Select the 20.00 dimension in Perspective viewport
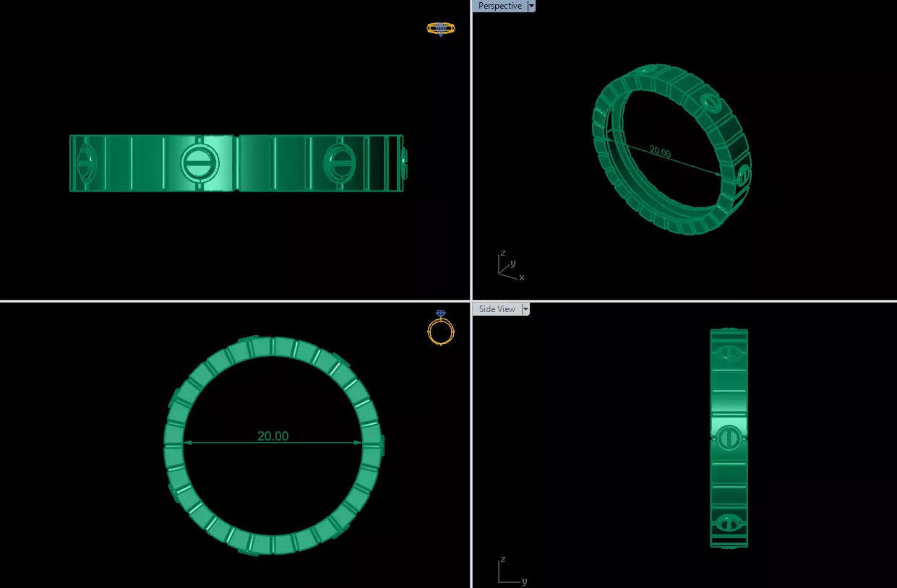This screenshot has width=897, height=588. pyautogui.click(x=660, y=152)
